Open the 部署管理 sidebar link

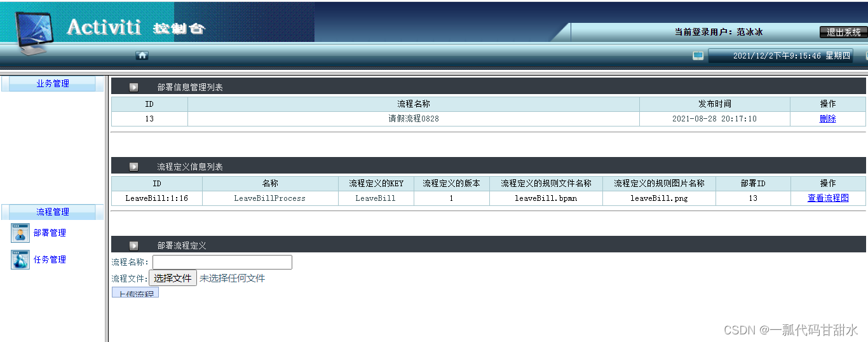pos(50,233)
